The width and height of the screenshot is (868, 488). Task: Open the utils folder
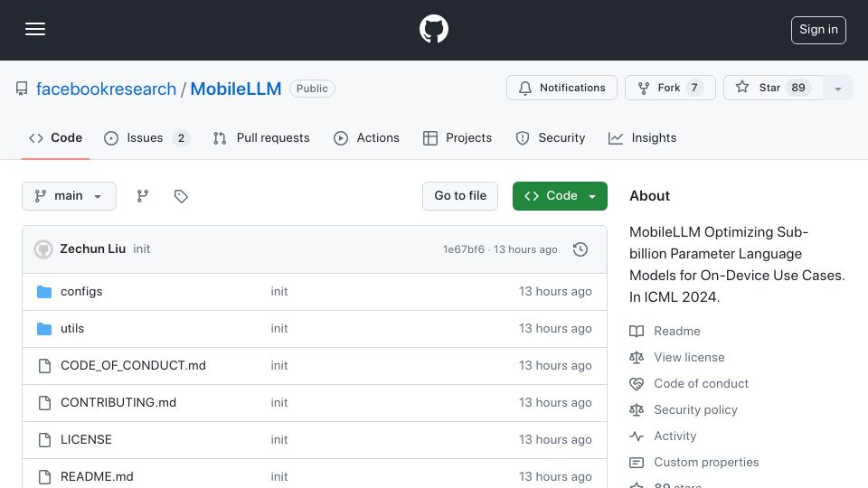tap(72, 329)
